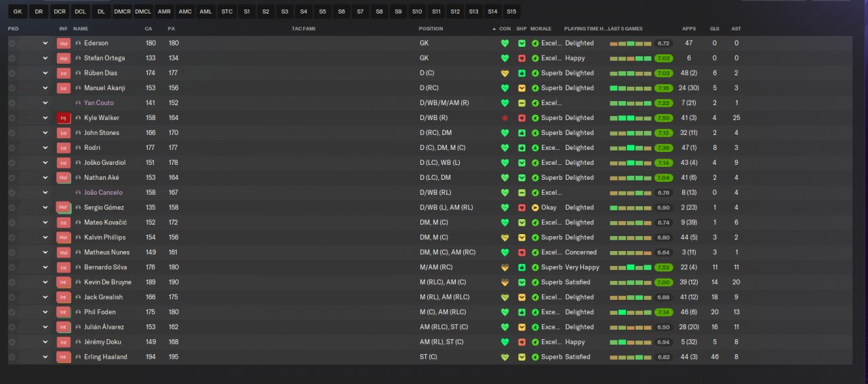
Task: Select the DCR position button
Action: click(60, 12)
